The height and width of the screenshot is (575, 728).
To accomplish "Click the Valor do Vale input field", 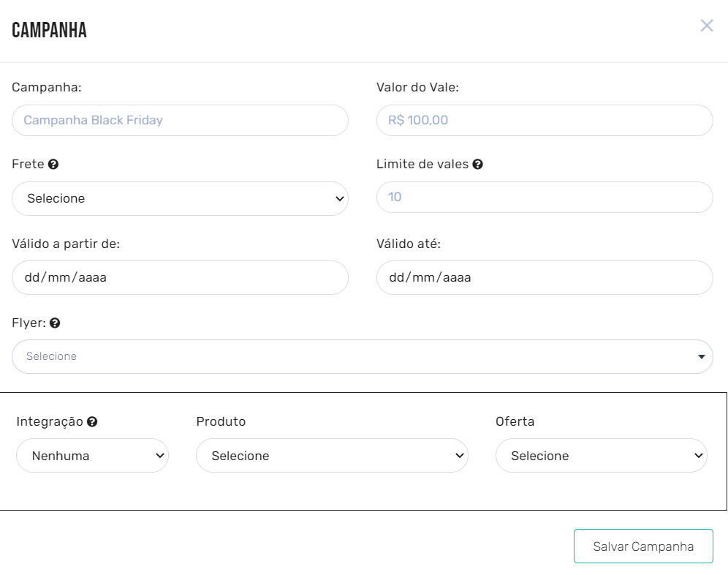I will click(544, 120).
